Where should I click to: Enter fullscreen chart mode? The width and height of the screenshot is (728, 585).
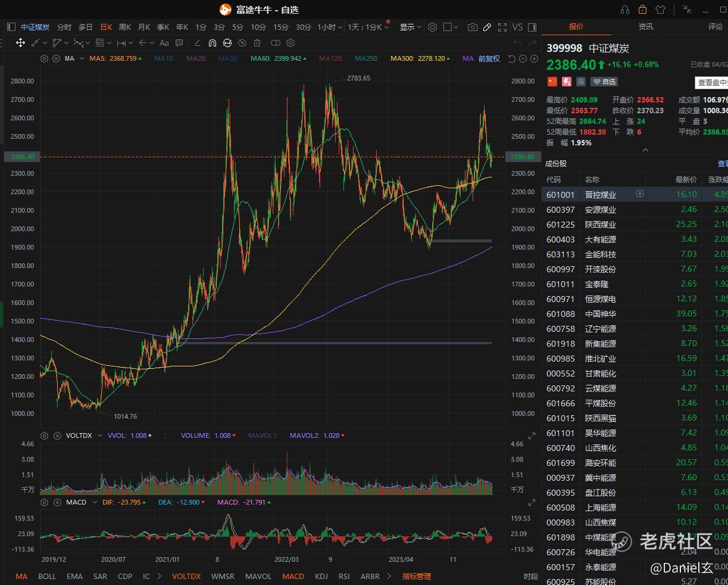click(x=502, y=27)
